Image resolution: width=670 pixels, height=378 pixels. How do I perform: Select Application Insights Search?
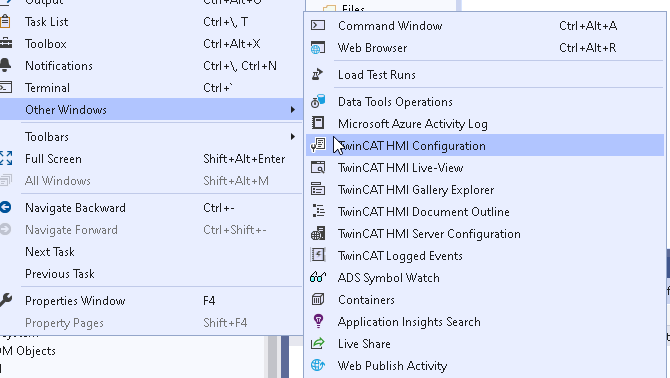(x=485, y=322)
